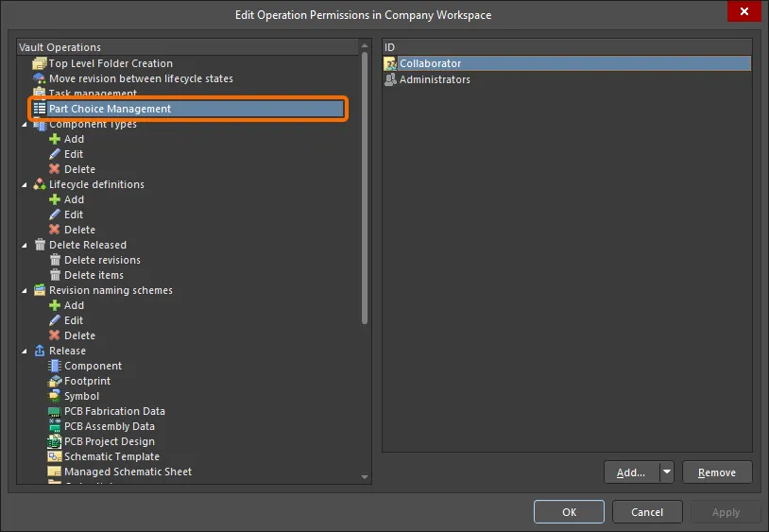Click the Add... button
The width and height of the screenshot is (769, 532).
click(632, 472)
